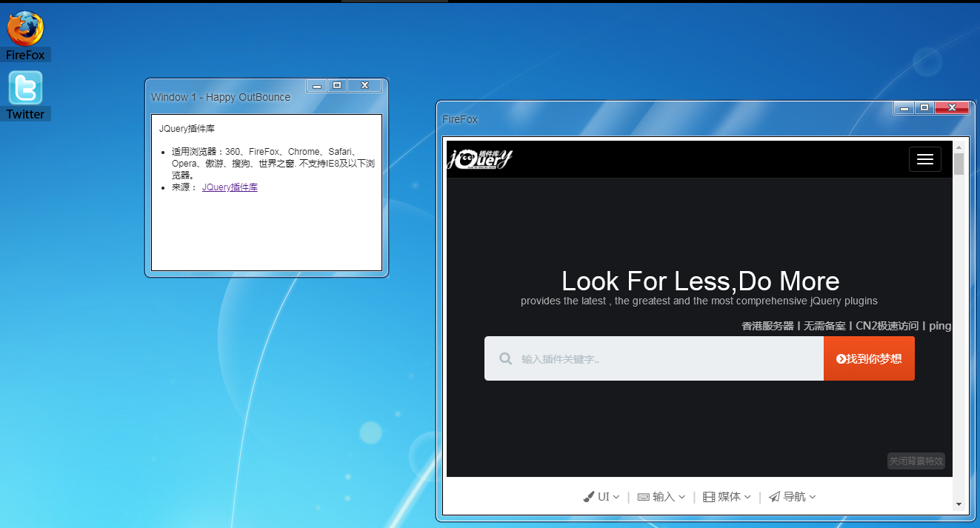
Task: Follow the JQuery插件库 link in Window 1
Action: 230,187
